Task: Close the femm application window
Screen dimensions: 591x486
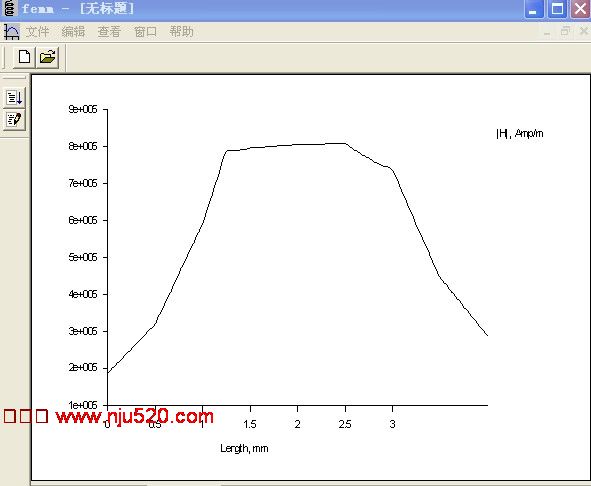Action: (580, 9)
